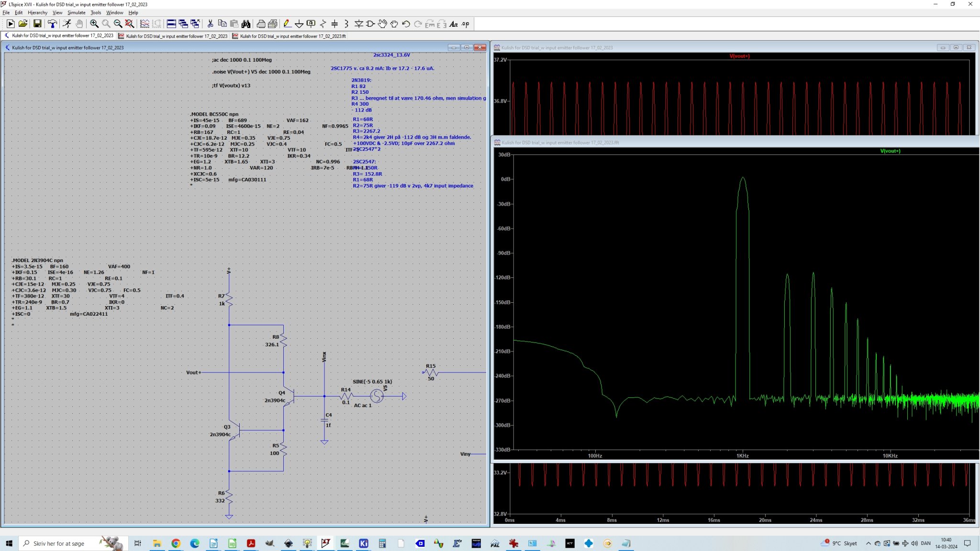Open the Simulate menu
Image resolution: width=980 pixels, height=551 pixels.
click(76, 12)
